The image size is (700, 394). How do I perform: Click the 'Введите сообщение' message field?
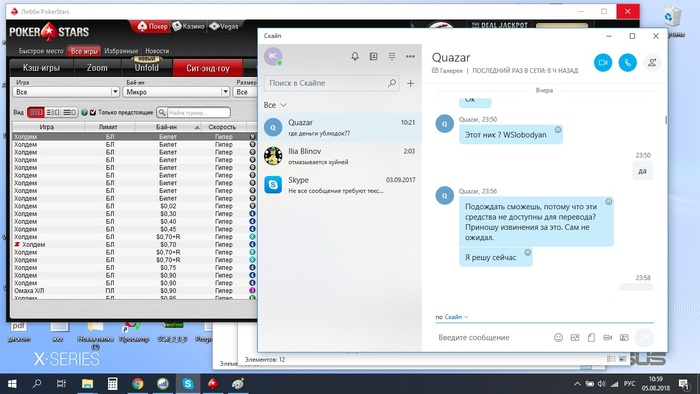(491, 337)
